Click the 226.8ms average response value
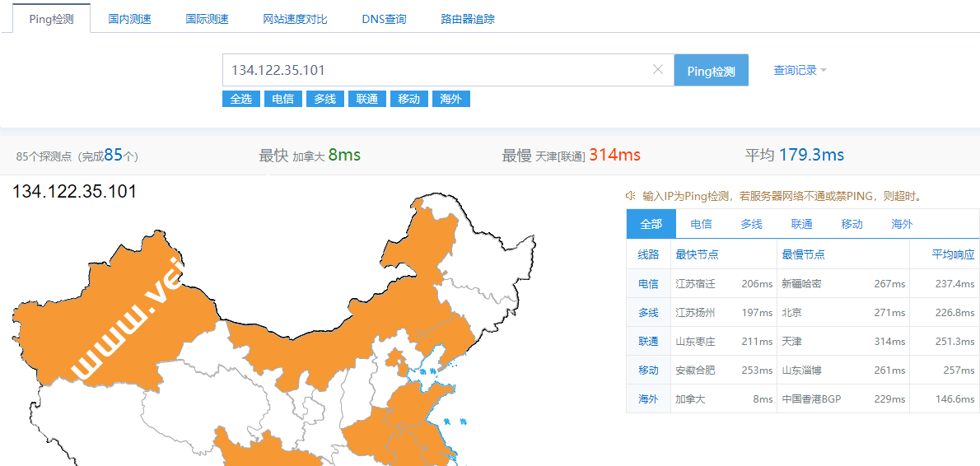This screenshot has height=466, width=980. pos(955,312)
